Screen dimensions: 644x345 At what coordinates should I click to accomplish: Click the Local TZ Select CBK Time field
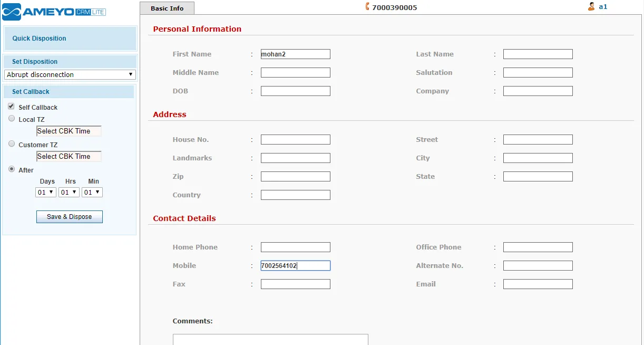[x=69, y=131]
